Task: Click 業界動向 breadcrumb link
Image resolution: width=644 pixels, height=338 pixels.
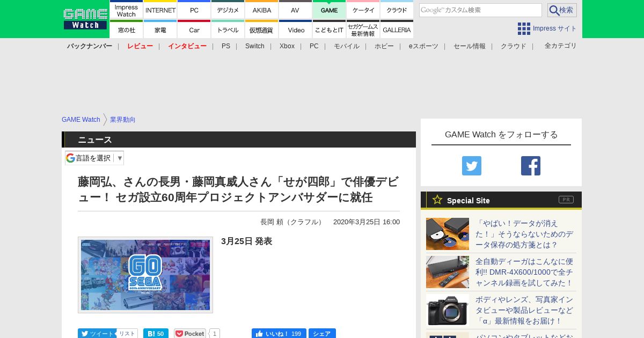Action: coord(123,120)
